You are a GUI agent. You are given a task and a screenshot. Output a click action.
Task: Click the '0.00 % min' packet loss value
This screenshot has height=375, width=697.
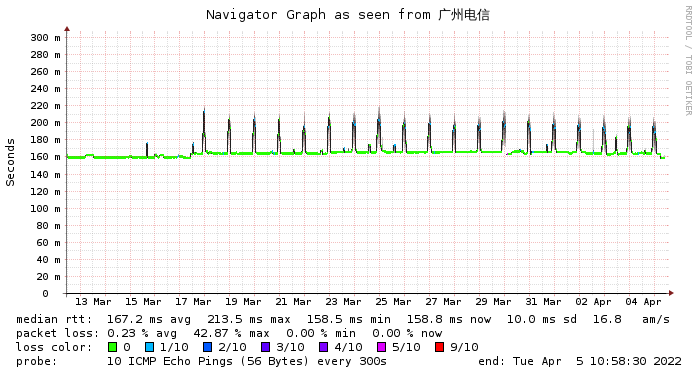(321, 333)
